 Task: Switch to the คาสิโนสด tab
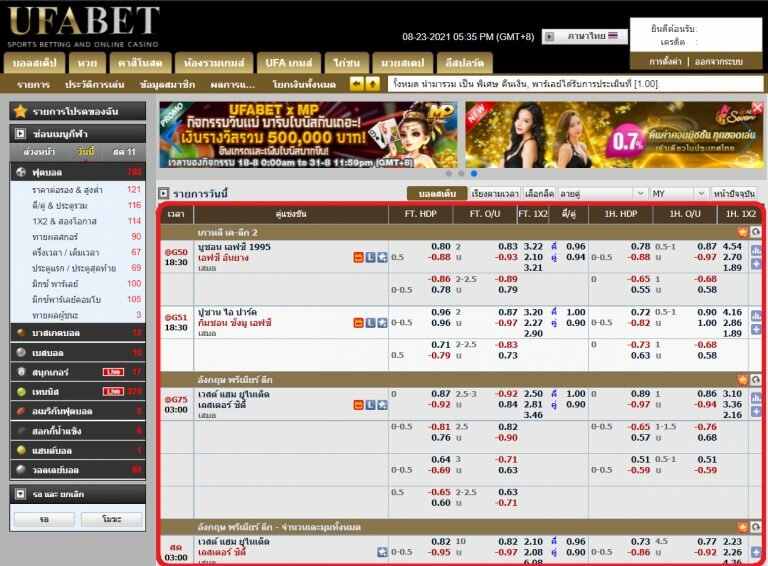[140, 63]
